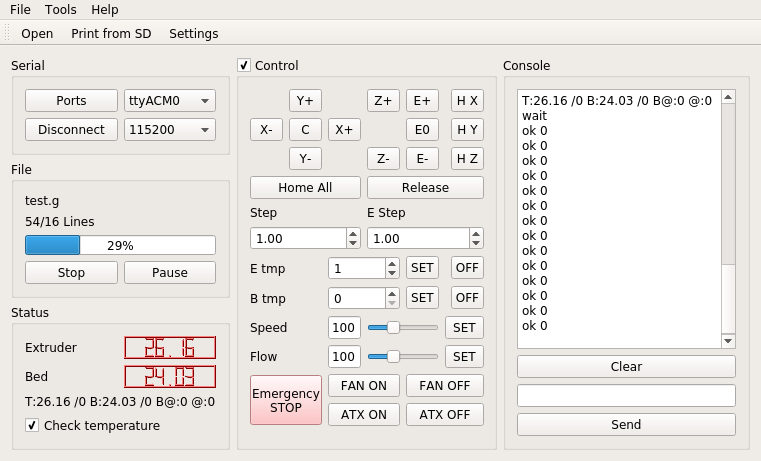Screen dimensions: 761x461
Task: Move Z+ axis up
Action: pyautogui.click(x=383, y=100)
